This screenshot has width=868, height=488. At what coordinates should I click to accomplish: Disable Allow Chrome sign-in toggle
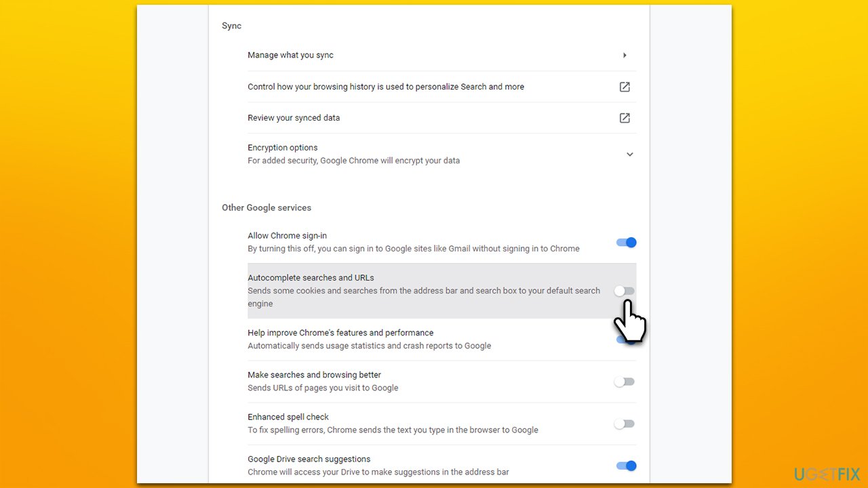(626, 242)
